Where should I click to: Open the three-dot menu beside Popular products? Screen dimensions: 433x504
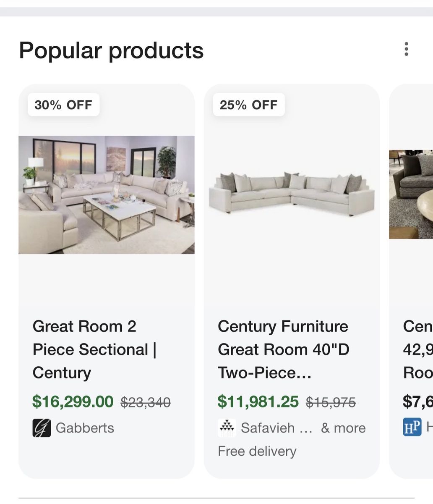[x=406, y=49]
